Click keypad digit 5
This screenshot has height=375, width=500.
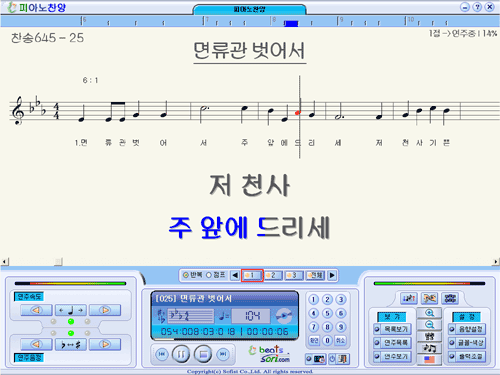coord(327,313)
